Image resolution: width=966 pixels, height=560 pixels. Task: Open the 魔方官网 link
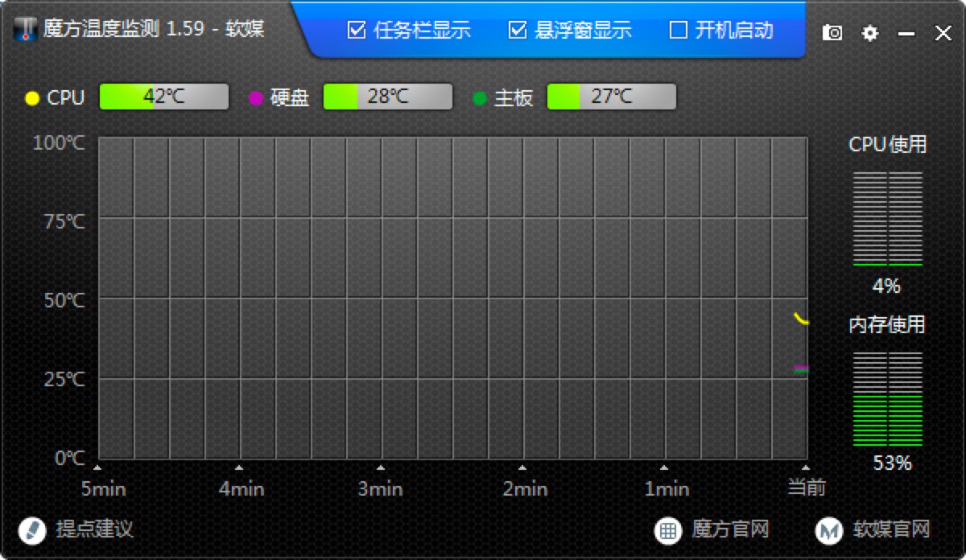pos(731,529)
